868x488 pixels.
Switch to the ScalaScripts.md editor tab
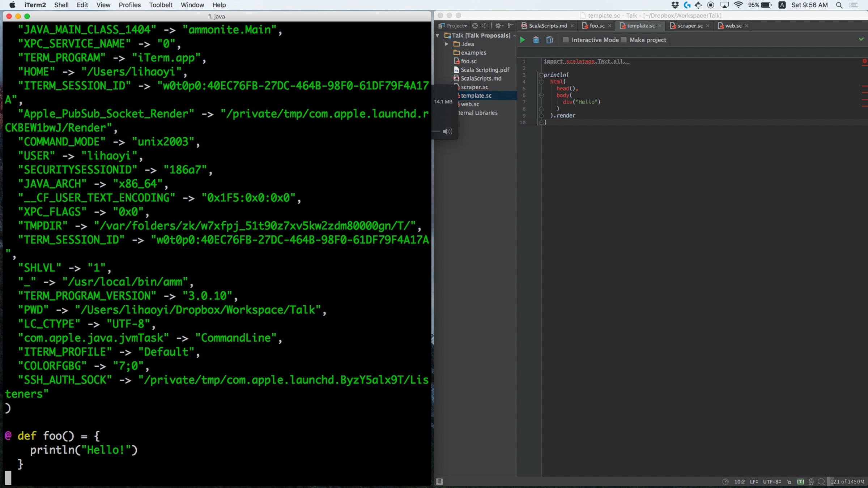[547, 26]
